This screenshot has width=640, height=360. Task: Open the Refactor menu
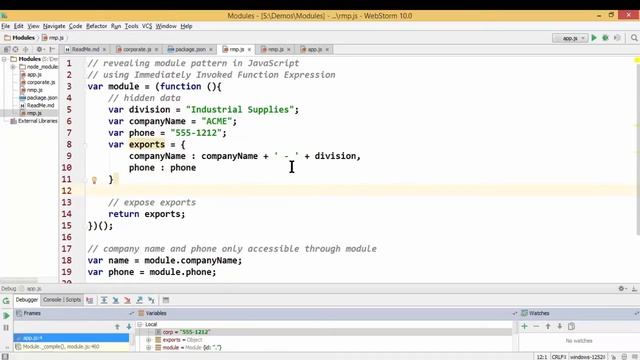pyautogui.click(x=96, y=26)
